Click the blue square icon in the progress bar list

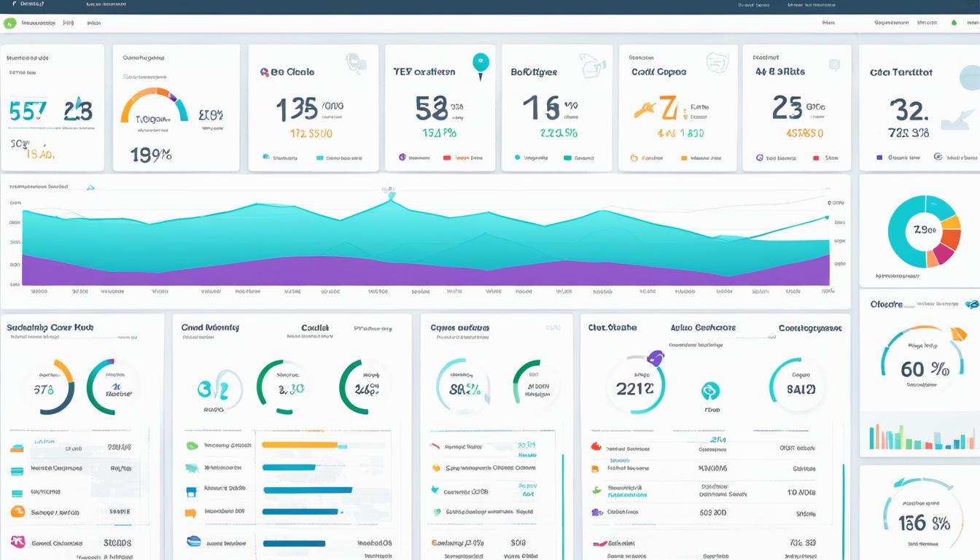[x=192, y=491]
